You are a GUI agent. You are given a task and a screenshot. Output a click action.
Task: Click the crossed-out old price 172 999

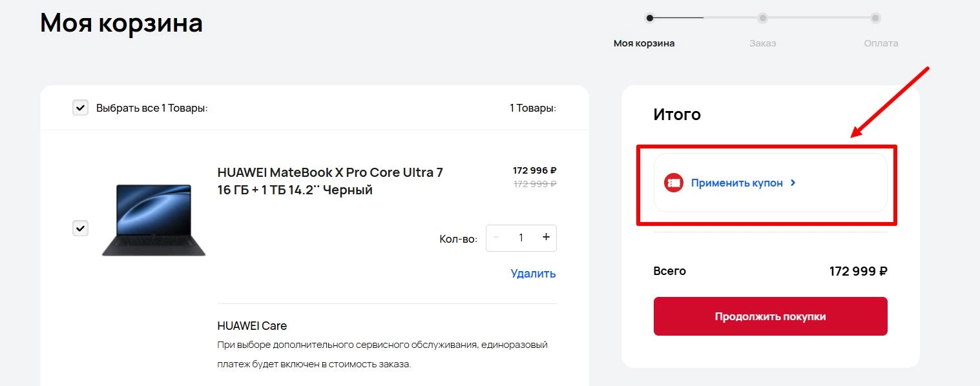[x=534, y=183]
